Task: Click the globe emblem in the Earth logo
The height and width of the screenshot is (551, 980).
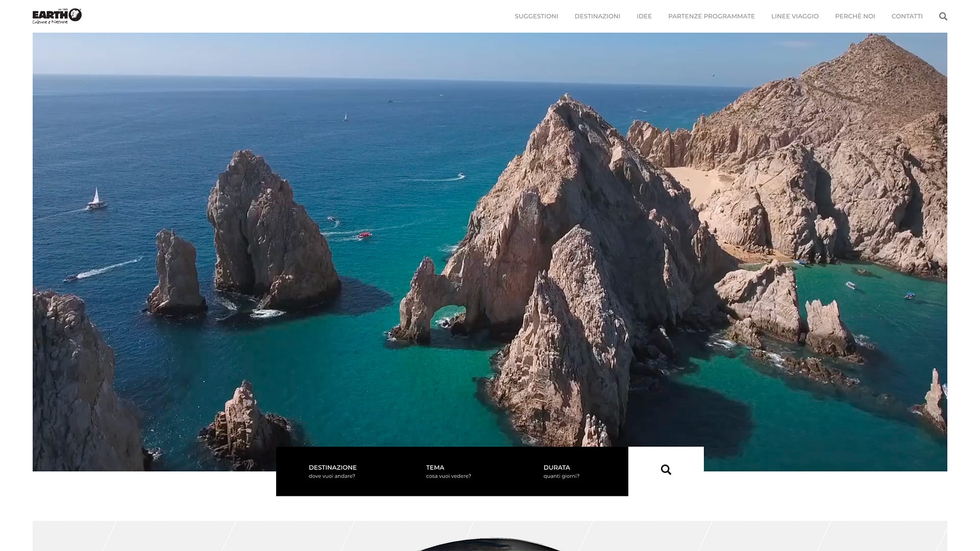Action: 75,15
